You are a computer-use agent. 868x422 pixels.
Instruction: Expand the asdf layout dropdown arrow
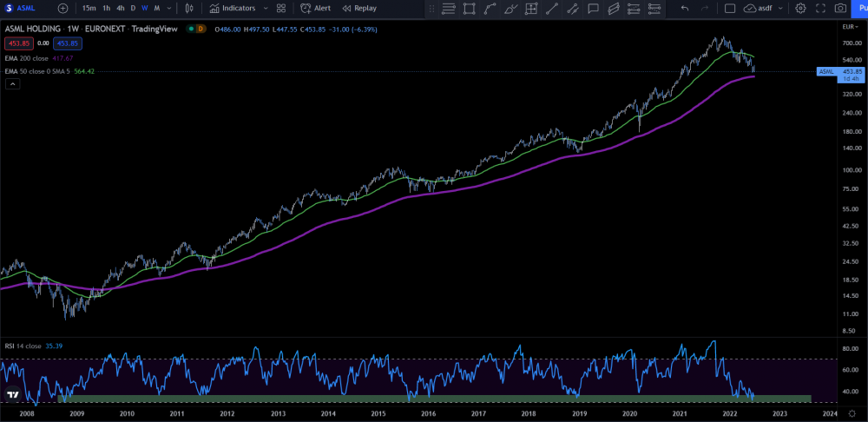point(780,9)
